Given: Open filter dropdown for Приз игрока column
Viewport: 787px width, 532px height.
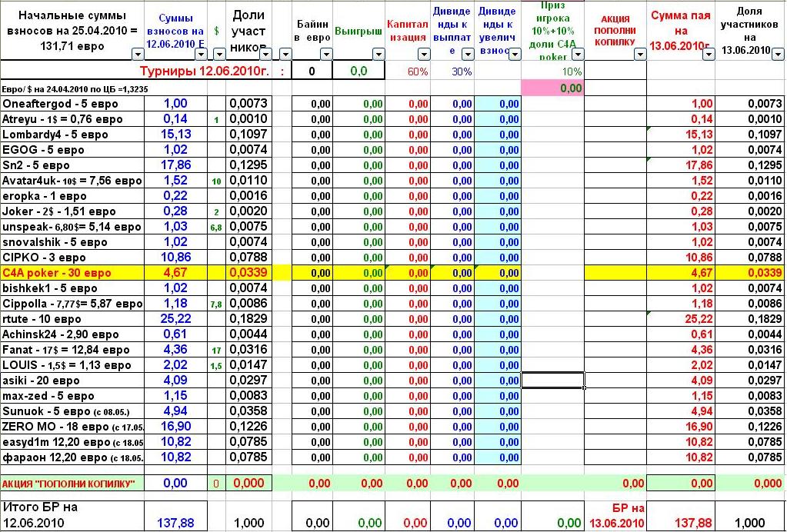Looking at the screenshot, I should [578, 54].
